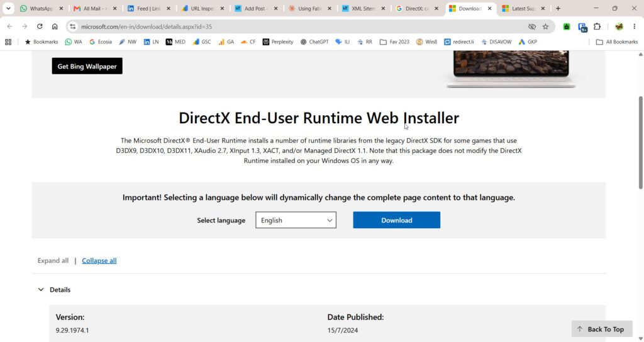
Task: Collapse the Details section chevron
Action: point(41,289)
